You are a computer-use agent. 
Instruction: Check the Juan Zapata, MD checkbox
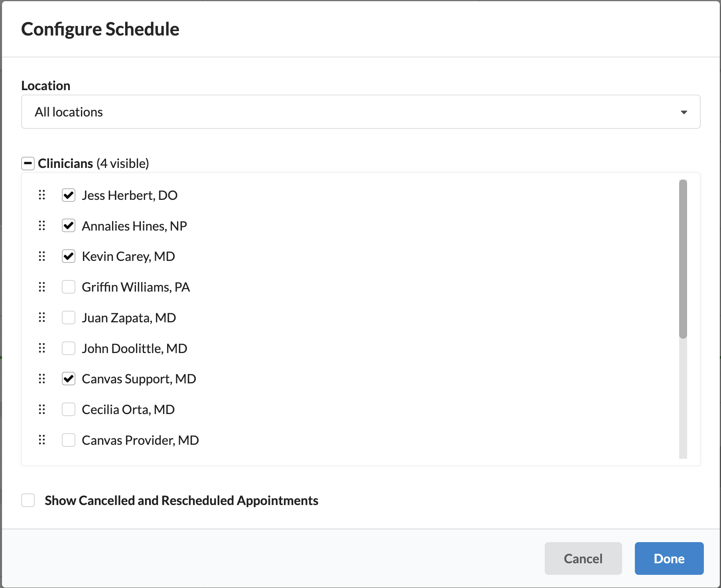tap(69, 318)
